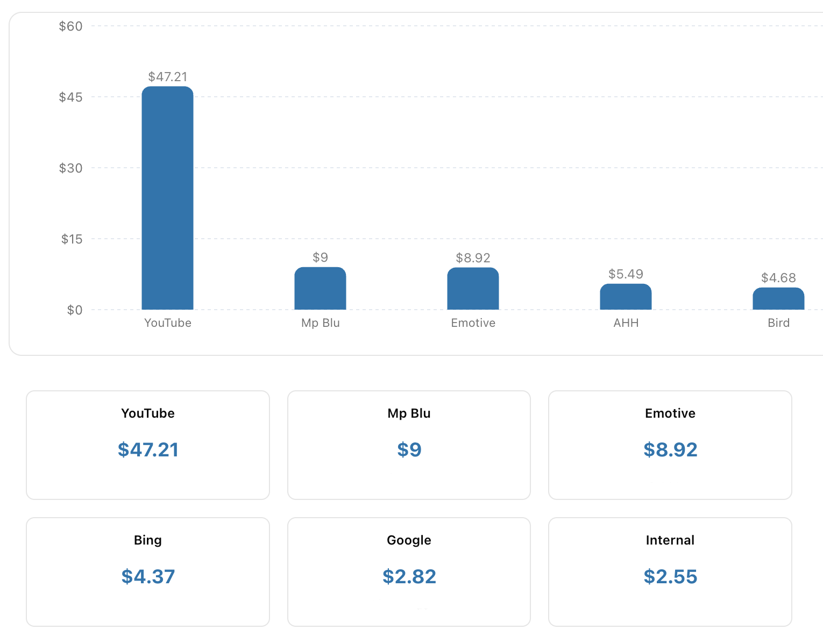Select the Bird bar in the chart
This screenshot has width=823, height=644.
click(x=778, y=299)
